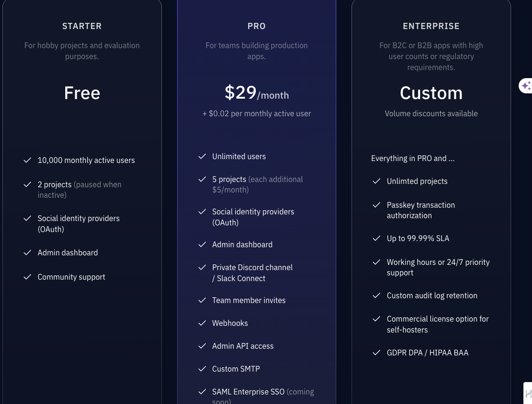Image resolution: width=532 pixels, height=404 pixels.
Task: Click checkmark next to Team member invites
Action: coord(202,300)
